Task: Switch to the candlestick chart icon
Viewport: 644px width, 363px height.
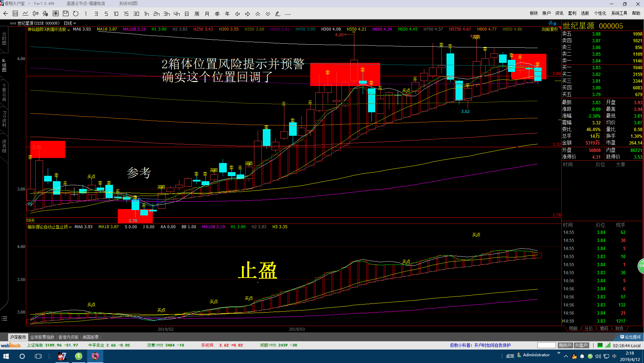Action: click(x=35, y=14)
